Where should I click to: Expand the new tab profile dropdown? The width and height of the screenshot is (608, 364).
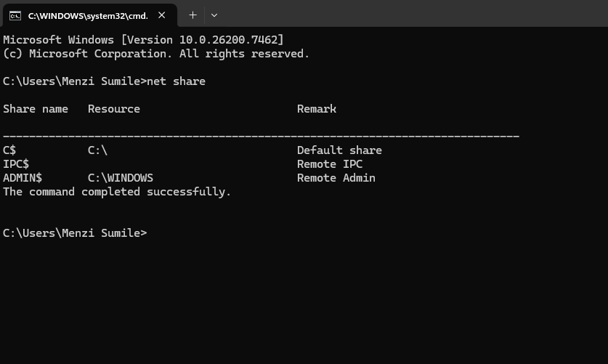click(214, 15)
